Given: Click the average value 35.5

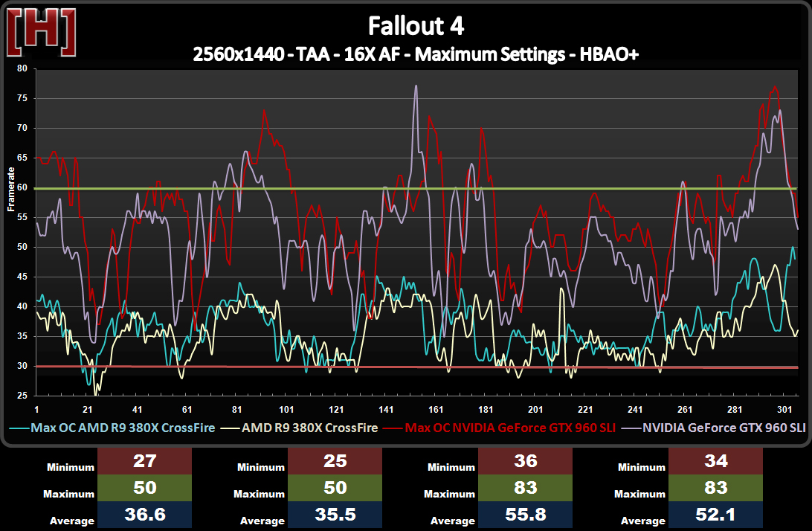Looking at the screenshot, I should pos(335,515).
